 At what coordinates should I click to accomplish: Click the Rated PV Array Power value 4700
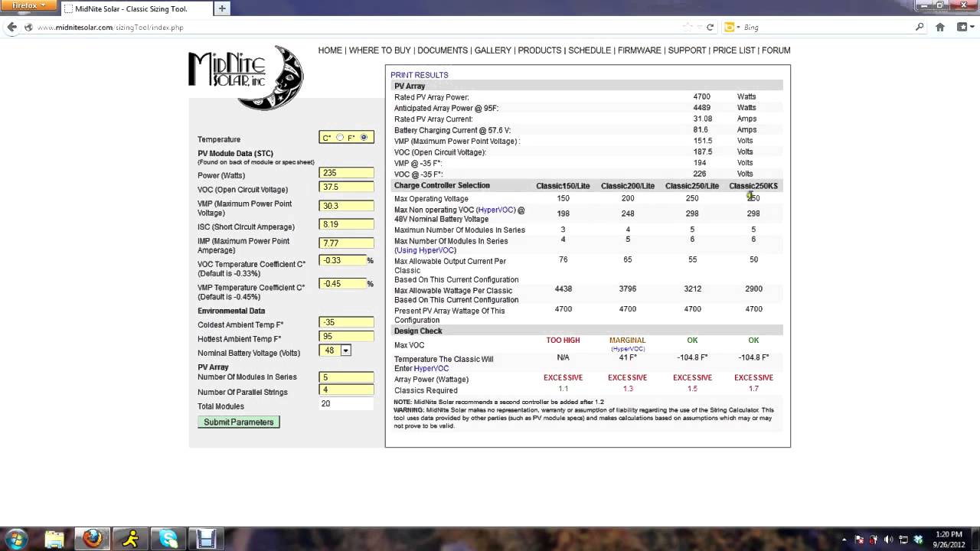point(701,97)
